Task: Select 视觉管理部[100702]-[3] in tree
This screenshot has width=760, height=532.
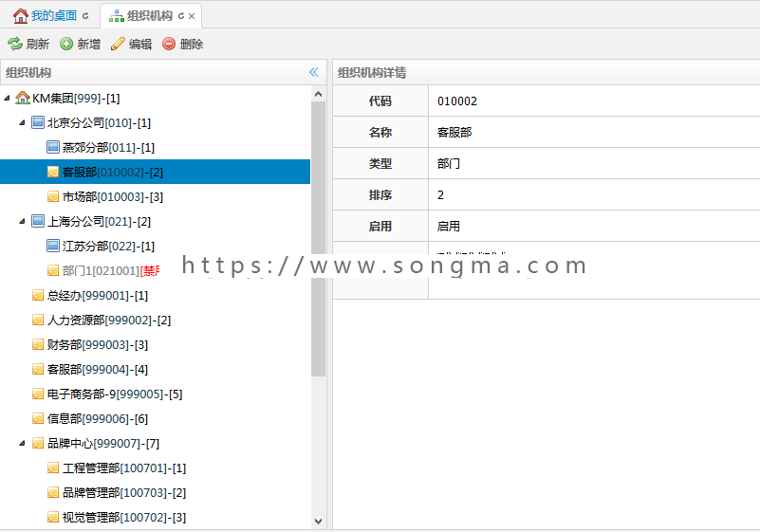Action: pos(124,518)
